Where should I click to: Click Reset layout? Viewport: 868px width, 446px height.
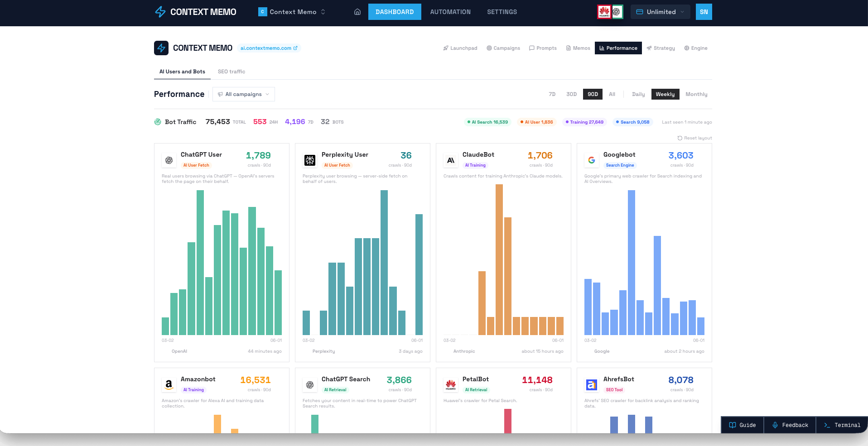(694, 138)
